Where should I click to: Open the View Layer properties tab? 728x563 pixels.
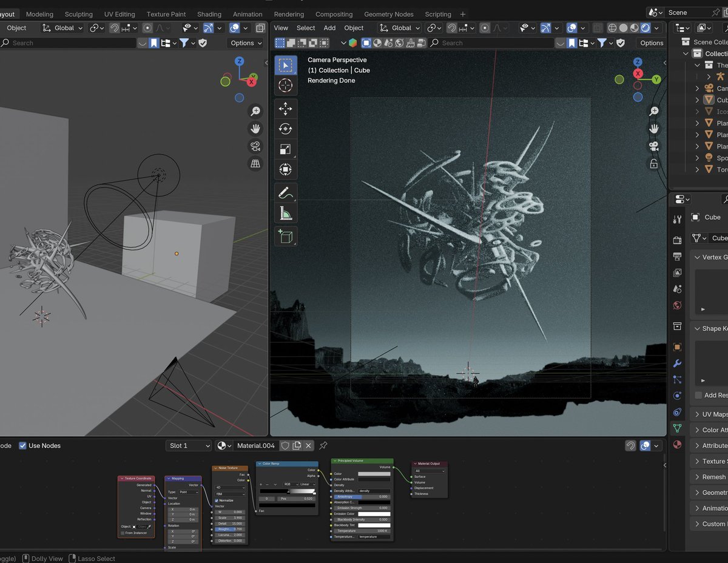click(x=678, y=273)
